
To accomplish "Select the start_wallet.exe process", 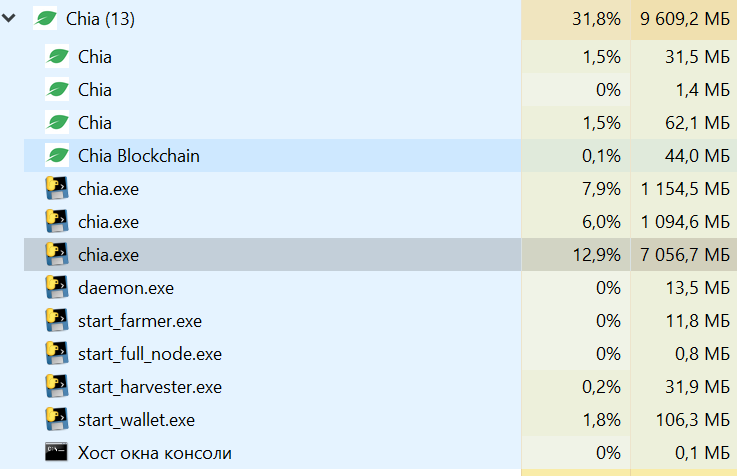I will point(136,420).
